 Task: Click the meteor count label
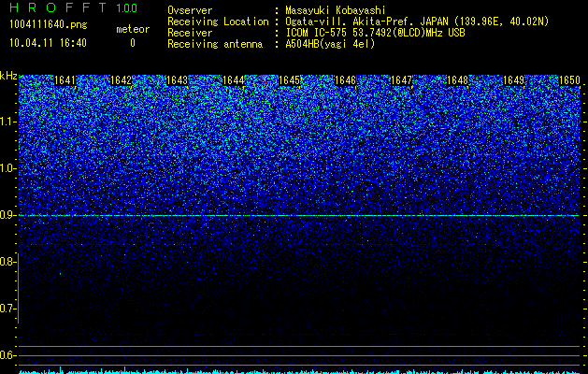click(133, 29)
